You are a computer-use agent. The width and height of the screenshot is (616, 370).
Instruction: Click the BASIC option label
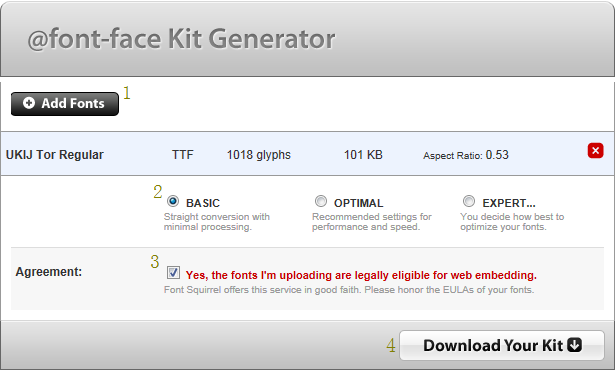pos(203,203)
